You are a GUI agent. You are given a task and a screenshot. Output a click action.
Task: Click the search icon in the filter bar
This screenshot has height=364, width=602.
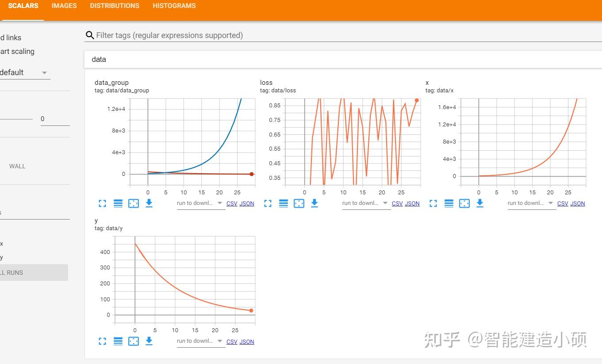coord(90,35)
